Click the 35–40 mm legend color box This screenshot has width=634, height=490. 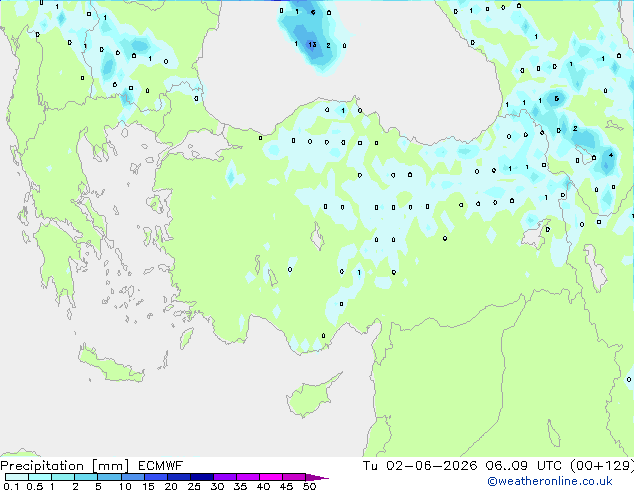[247, 477]
